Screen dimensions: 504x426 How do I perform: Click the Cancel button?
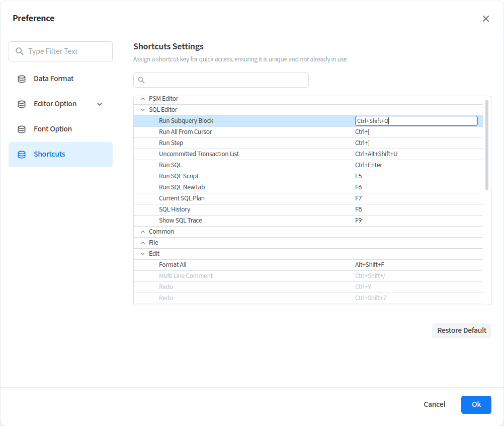[434, 404]
